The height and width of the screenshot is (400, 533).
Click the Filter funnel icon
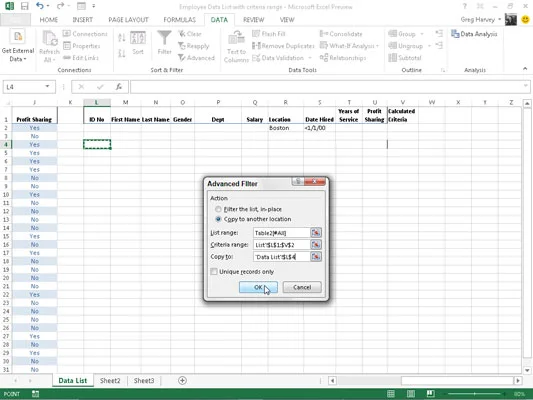(x=164, y=38)
